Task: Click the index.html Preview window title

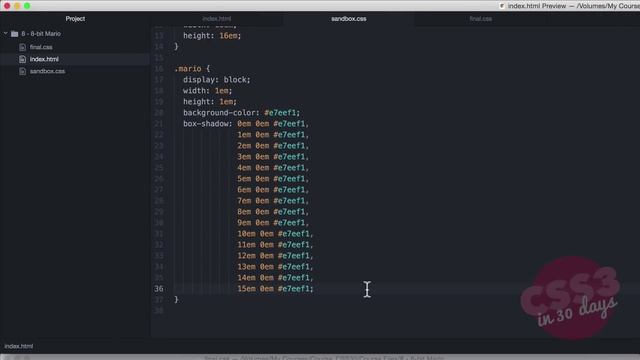Action: click(573, 6)
